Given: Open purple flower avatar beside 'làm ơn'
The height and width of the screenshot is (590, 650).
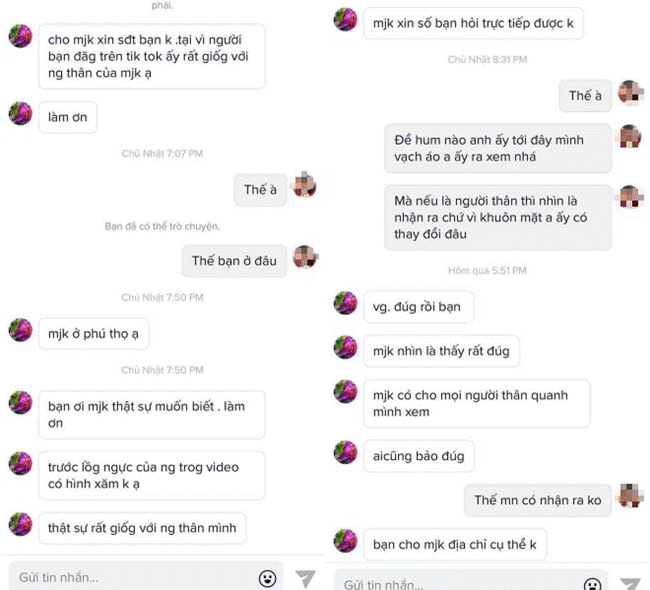Looking at the screenshot, I should (x=20, y=113).
